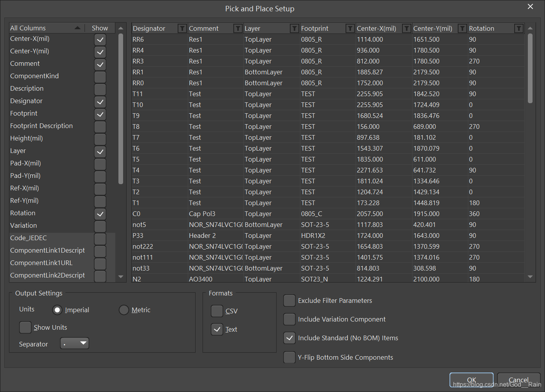Screen dimensions: 545x392
Task: Click the Cancel button
Action: pos(519,380)
